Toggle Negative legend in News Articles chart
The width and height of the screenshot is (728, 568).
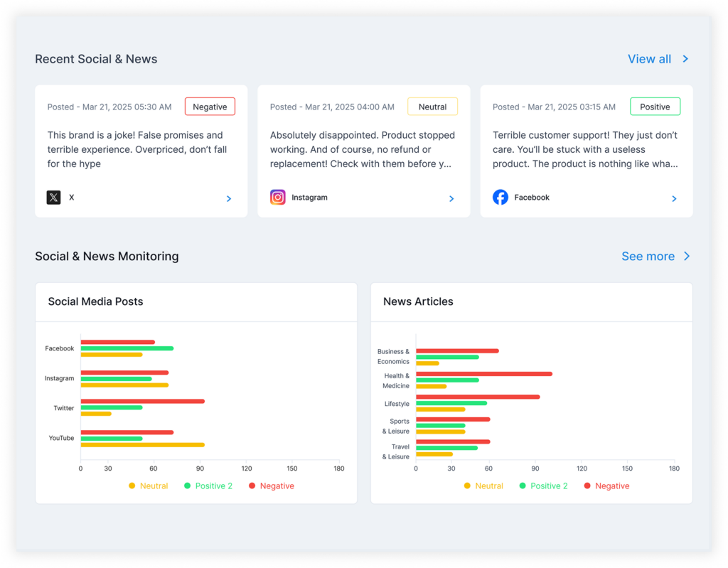[607, 486]
